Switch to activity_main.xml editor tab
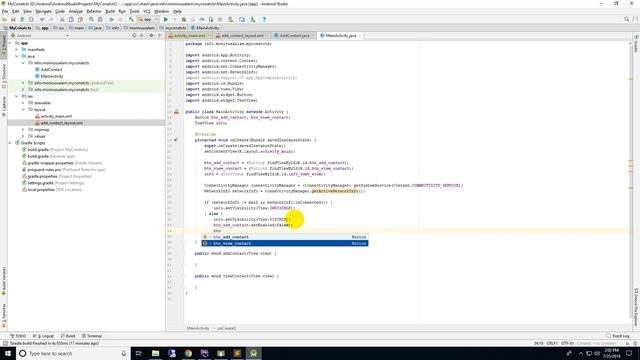 click(189, 36)
